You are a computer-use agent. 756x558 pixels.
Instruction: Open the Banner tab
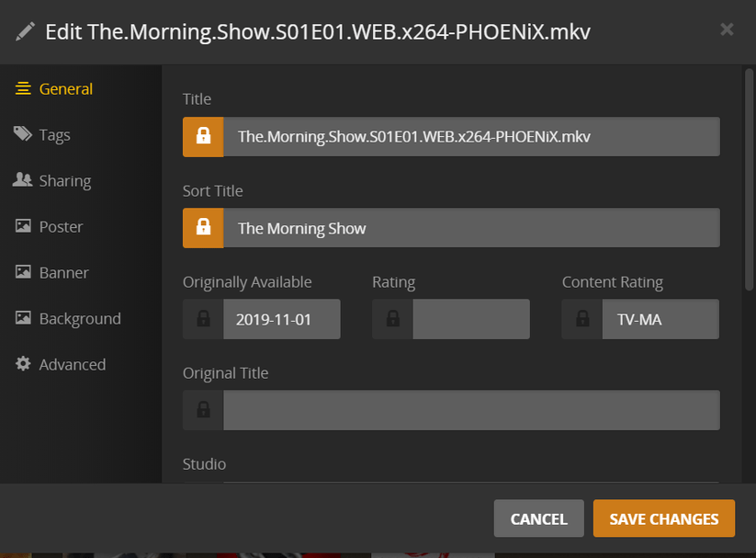tap(51, 272)
